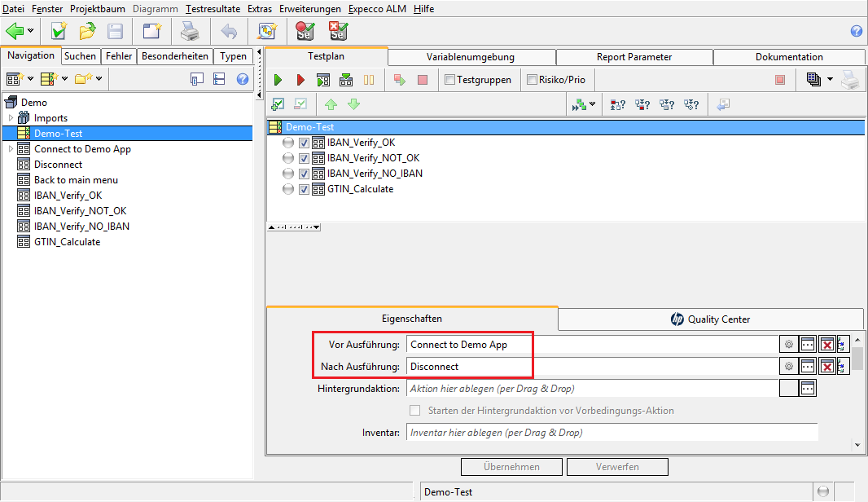Expand the Imports tree node

coord(11,118)
